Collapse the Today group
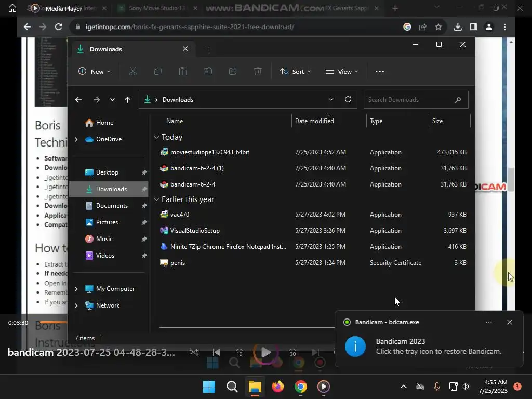Image resolution: width=532 pixels, height=399 pixels. (156, 137)
